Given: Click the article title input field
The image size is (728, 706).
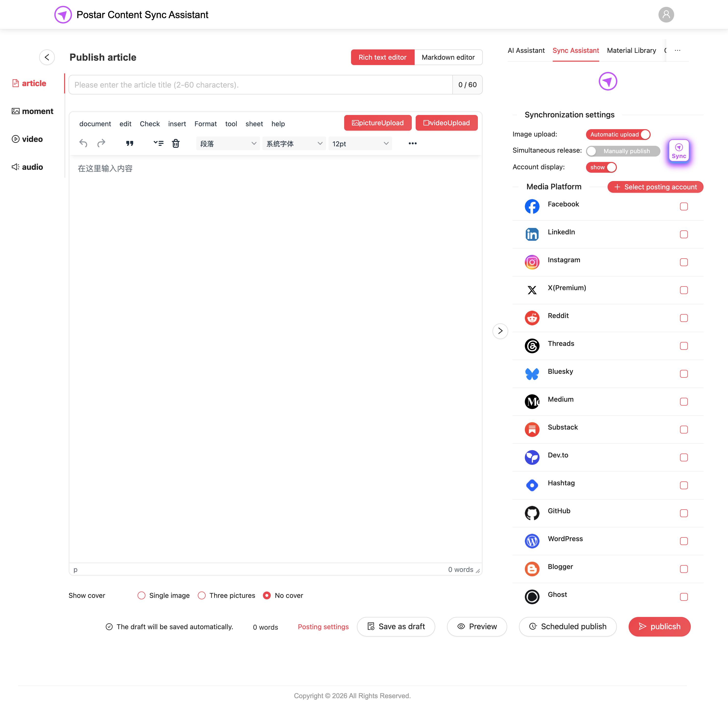Looking at the screenshot, I should click(260, 85).
